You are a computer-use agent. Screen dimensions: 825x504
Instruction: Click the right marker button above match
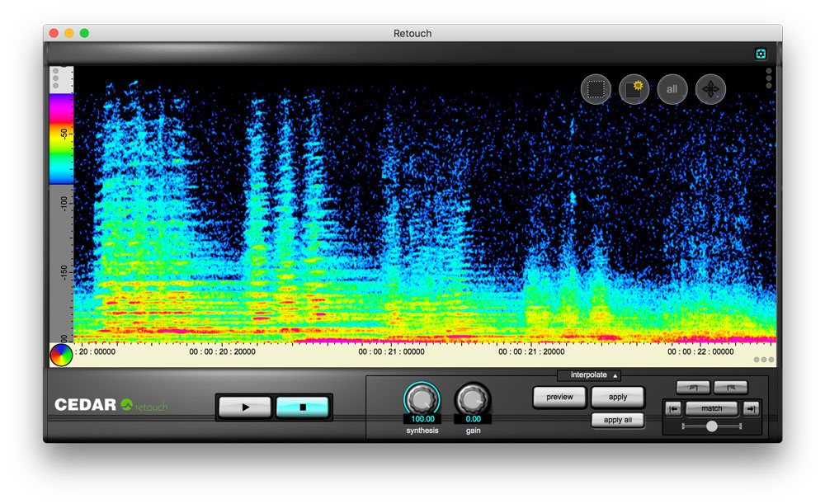point(731,388)
